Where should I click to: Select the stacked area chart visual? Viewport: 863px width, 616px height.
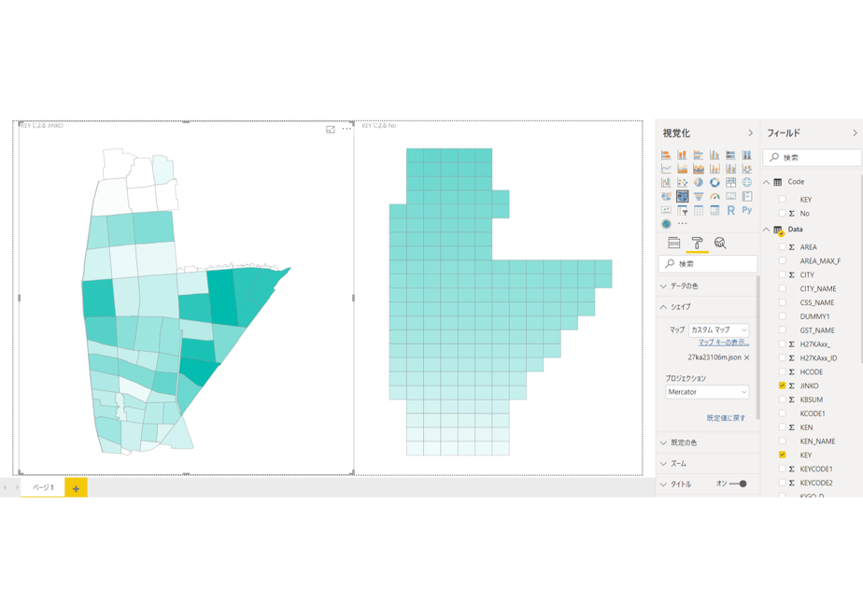(699, 168)
